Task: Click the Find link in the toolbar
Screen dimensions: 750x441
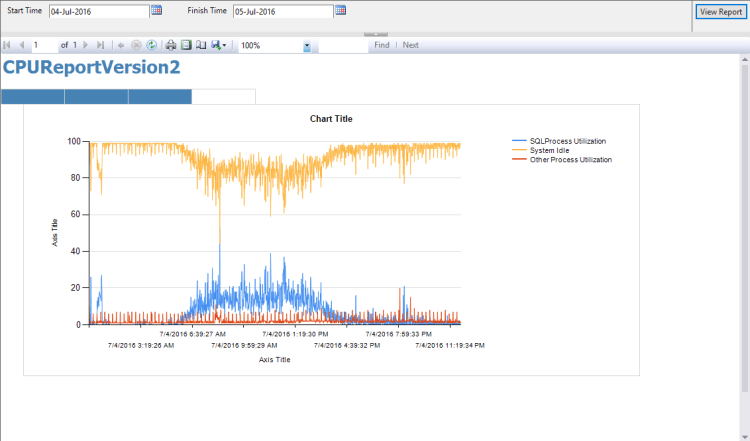Action: tap(381, 46)
